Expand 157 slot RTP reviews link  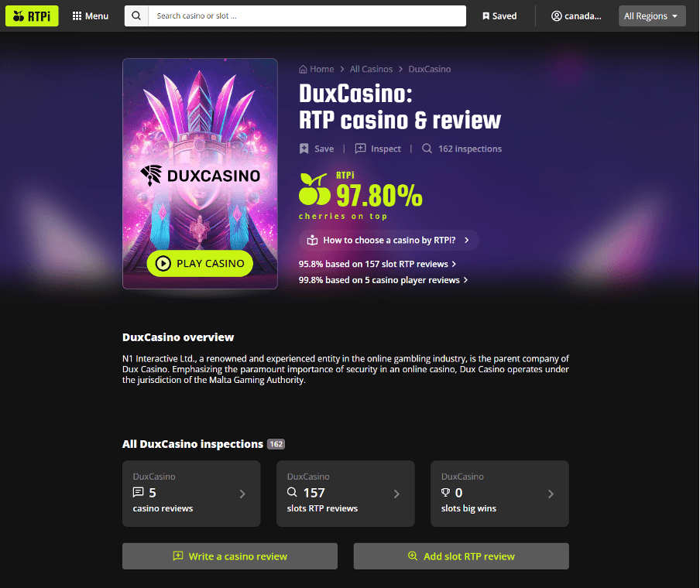click(377, 264)
